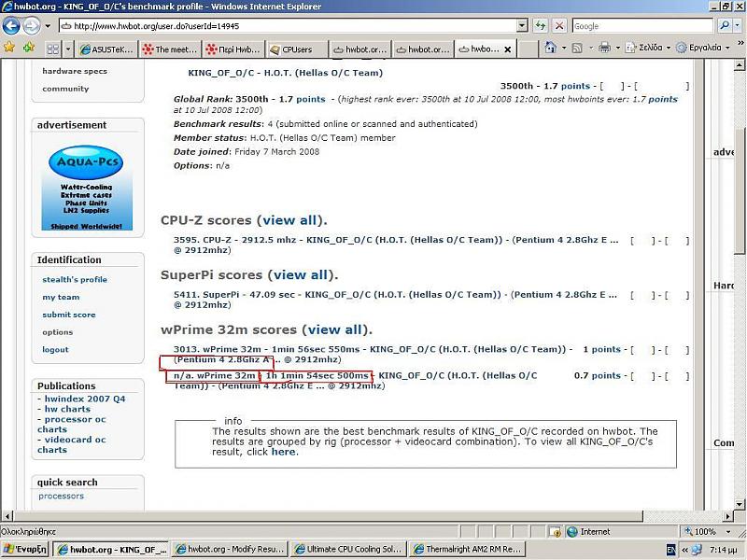Open the my team link
Image resolution: width=747 pixels, height=560 pixels.
(61, 297)
